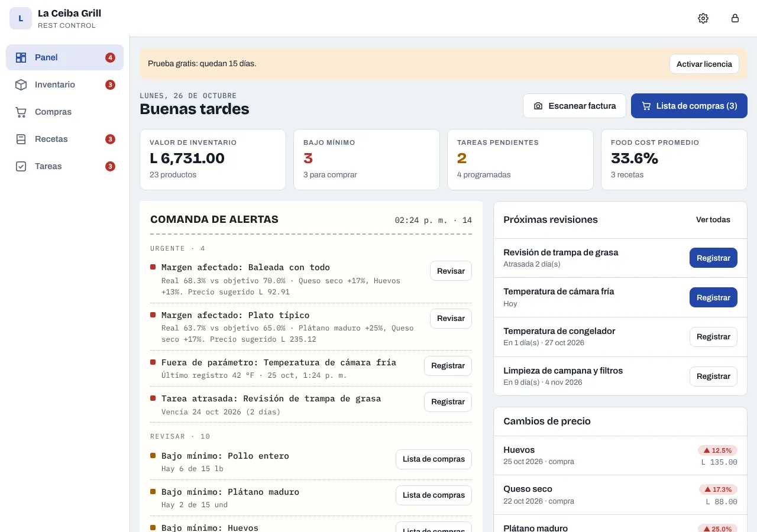
Task: Click the Queso seco price change row
Action: (x=620, y=495)
